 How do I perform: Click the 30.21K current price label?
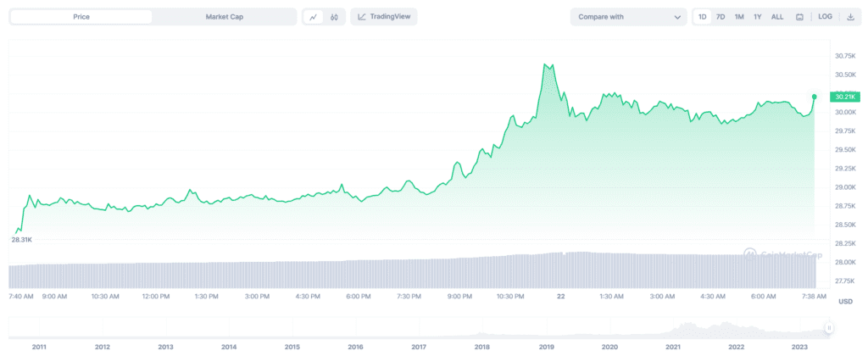click(845, 97)
